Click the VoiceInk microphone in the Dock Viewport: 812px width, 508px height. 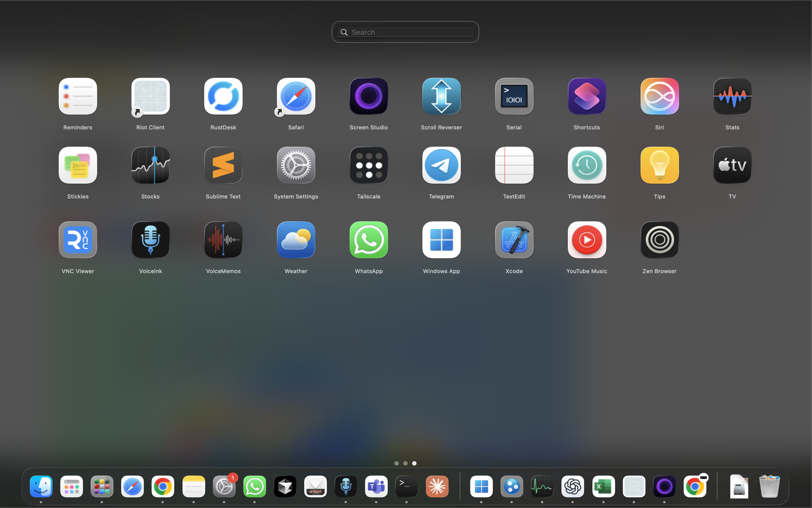point(346,487)
